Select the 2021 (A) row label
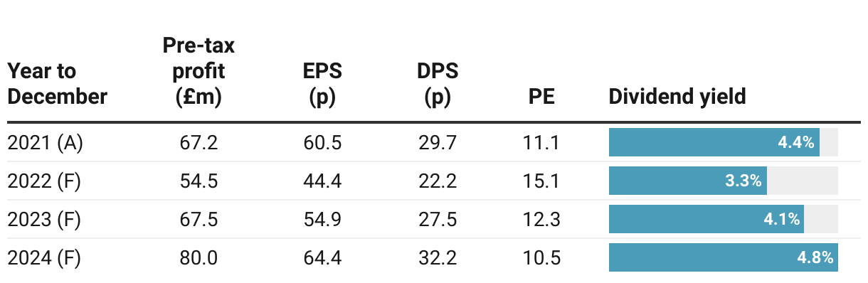 (x=46, y=143)
